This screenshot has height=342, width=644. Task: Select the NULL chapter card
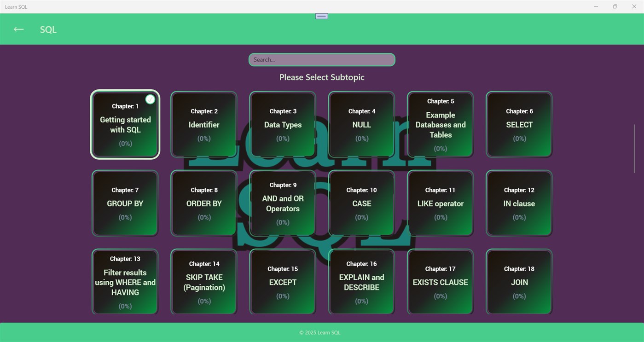pos(361,124)
